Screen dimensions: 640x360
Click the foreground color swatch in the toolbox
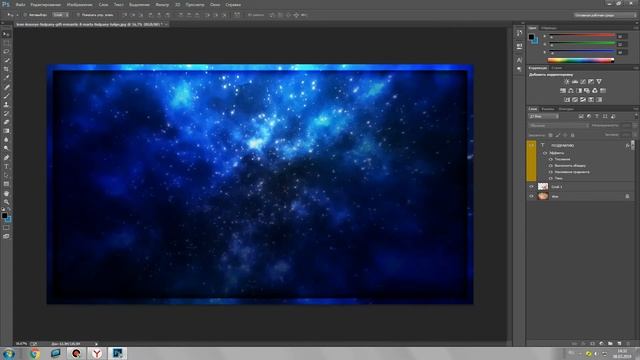pos(4,216)
